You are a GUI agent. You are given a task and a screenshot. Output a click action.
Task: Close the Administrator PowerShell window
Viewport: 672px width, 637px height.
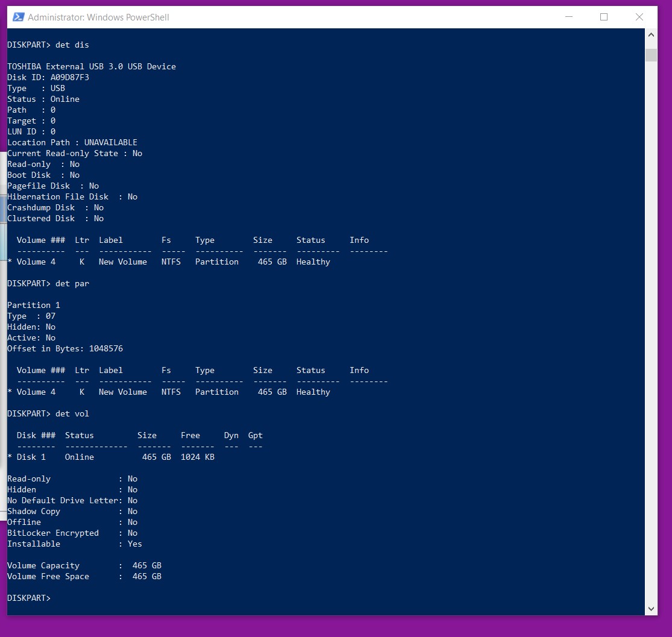[x=639, y=17]
